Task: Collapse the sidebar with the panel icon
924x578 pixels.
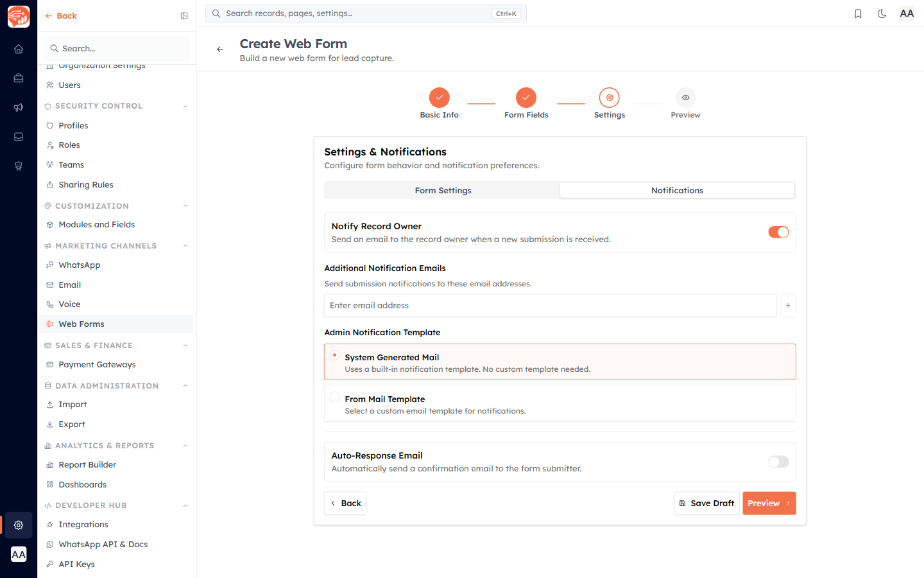Action: click(184, 16)
